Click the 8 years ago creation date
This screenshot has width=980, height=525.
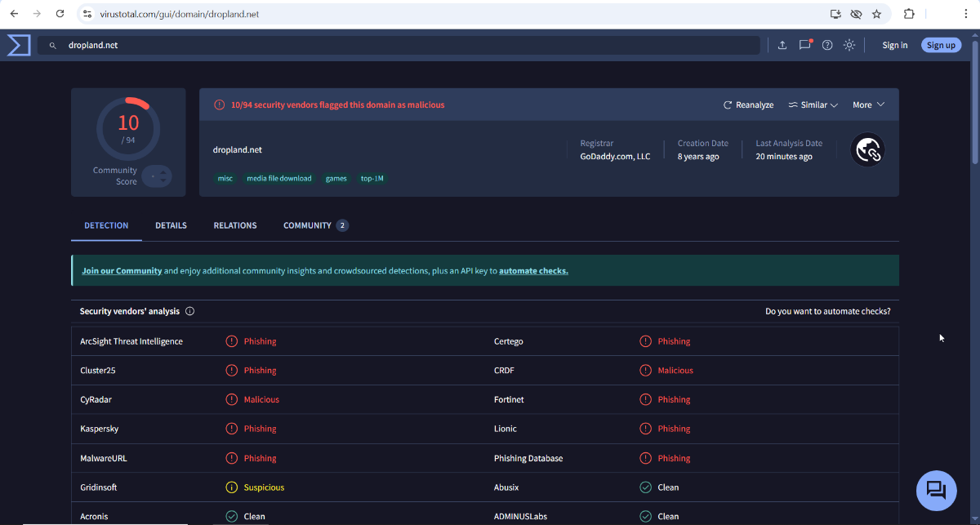click(x=698, y=157)
